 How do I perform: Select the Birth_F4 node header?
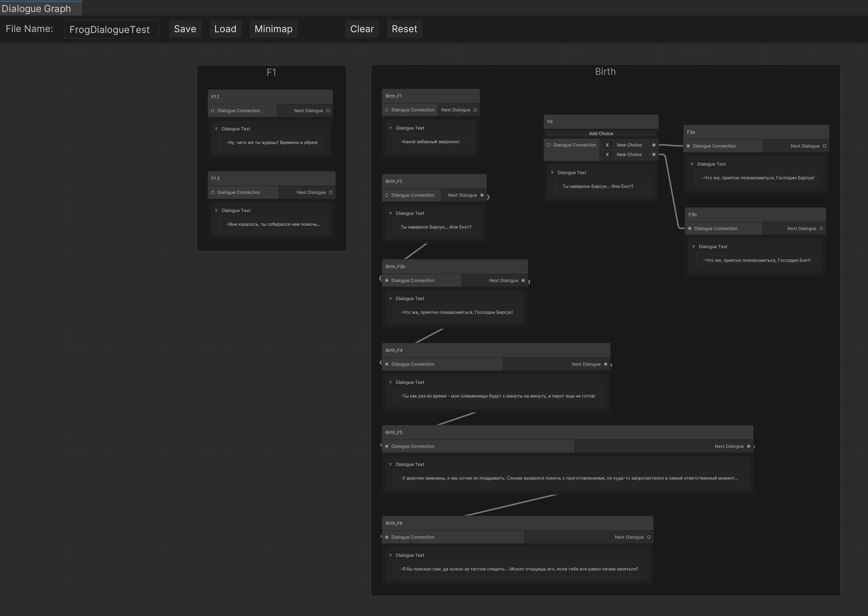point(496,351)
